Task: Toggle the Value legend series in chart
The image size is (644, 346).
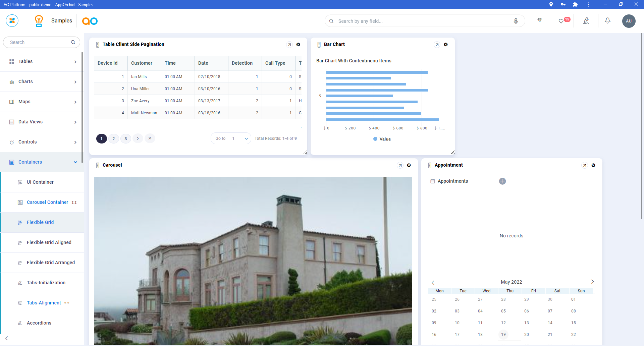Action: pyautogui.click(x=382, y=139)
